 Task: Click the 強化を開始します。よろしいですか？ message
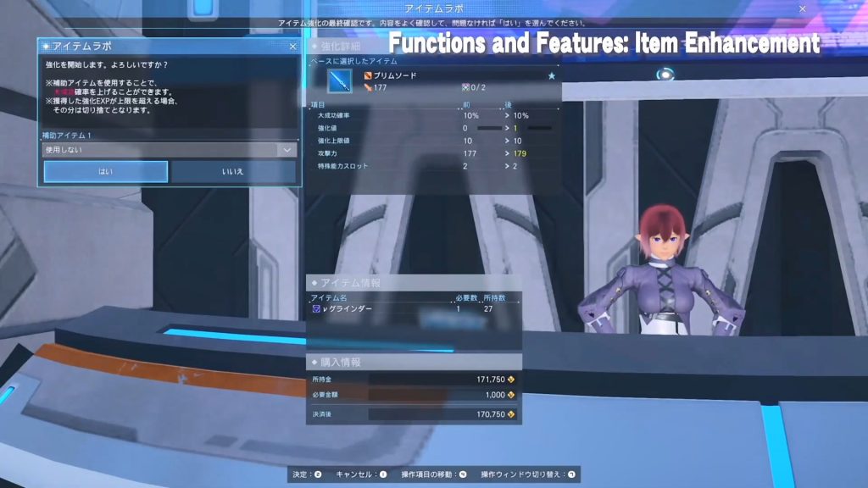pos(107,64)
